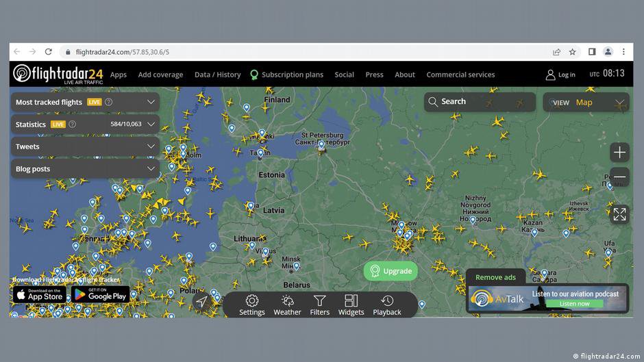The image size is (644, 362).
Task: Click the Log in link
Action: click(x=560, y=75)
